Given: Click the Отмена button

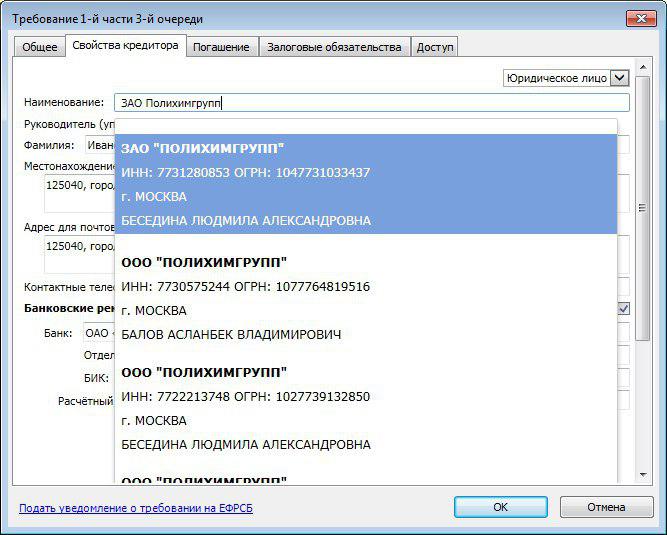Looking at the screenshot, I should point(606,507).
